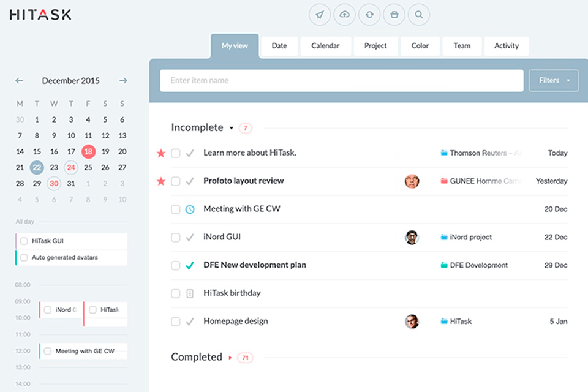Click the print icon in top toolbar
Image resolution: width=588 pixels, height=392 pixels.
(394, 15)
